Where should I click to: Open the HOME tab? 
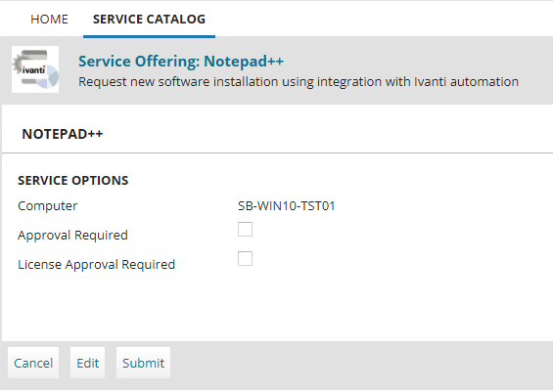49,19
